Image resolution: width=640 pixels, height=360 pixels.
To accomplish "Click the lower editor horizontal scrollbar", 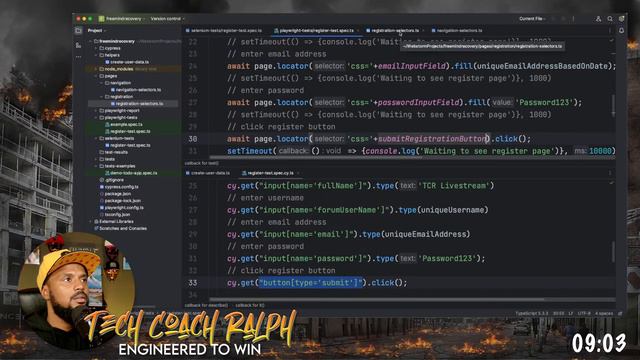I will 378,300.
